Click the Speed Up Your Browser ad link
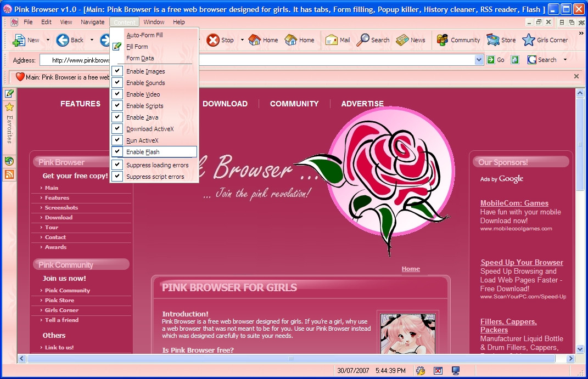Image resolution: width=588 pixels, height=379 pixels. [522, 262]
